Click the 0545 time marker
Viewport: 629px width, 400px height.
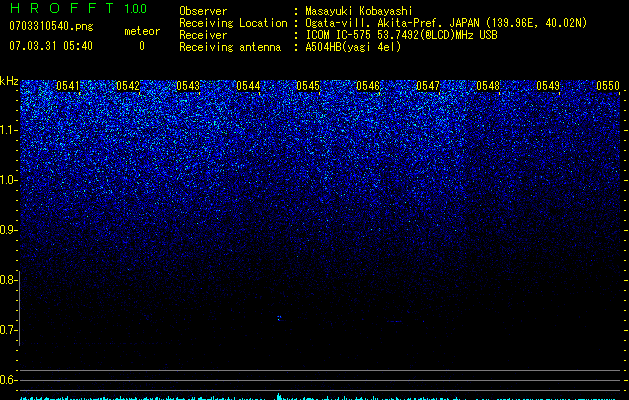click(308, 86)
